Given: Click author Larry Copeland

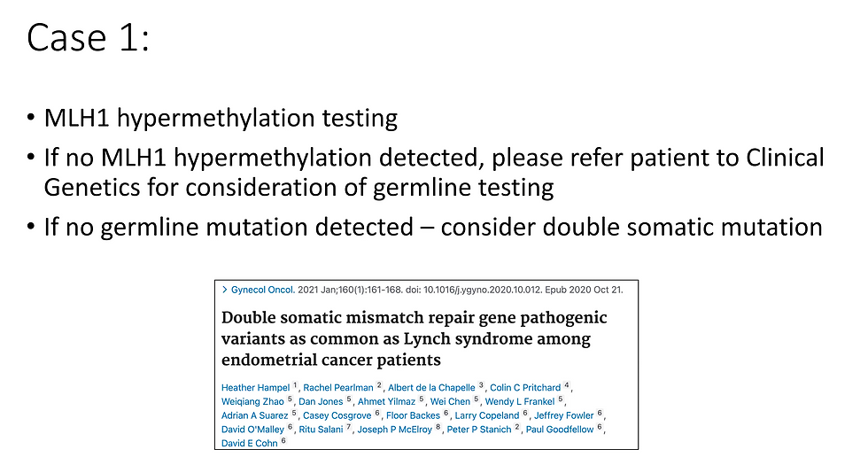Looking at the screenshot, I should coord(488,415).
